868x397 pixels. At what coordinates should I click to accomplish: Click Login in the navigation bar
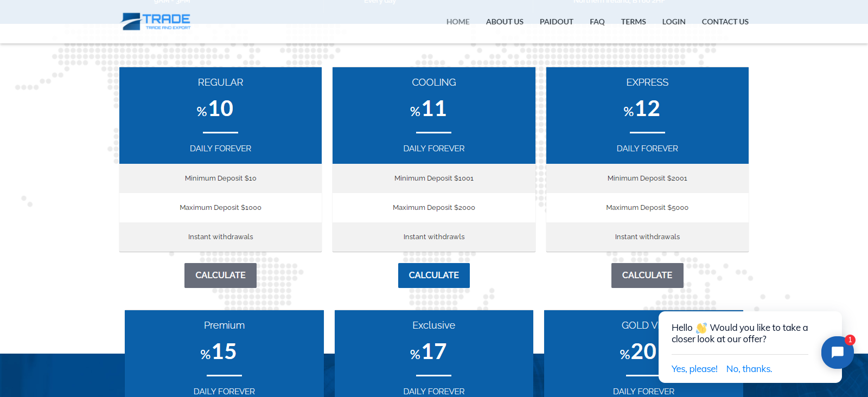click(x=673, y=22)
